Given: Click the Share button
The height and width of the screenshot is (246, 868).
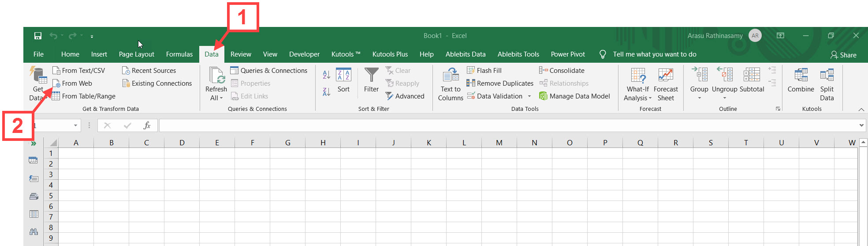Looking at the screenshot, I should (x=843, y=55).
